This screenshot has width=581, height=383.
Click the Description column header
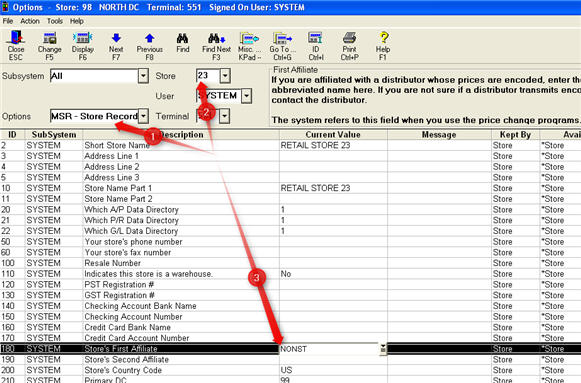point(181,134)
